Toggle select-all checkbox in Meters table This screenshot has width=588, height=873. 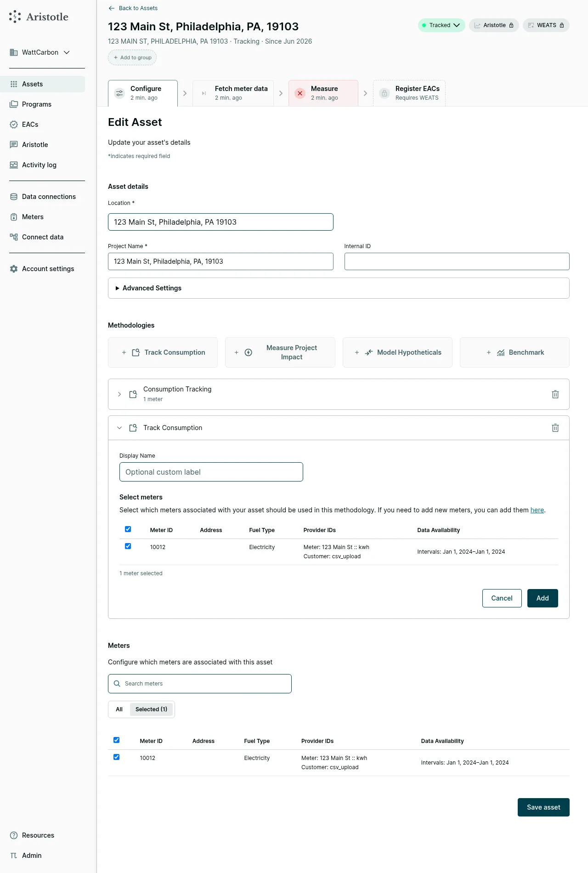(117, 740)
